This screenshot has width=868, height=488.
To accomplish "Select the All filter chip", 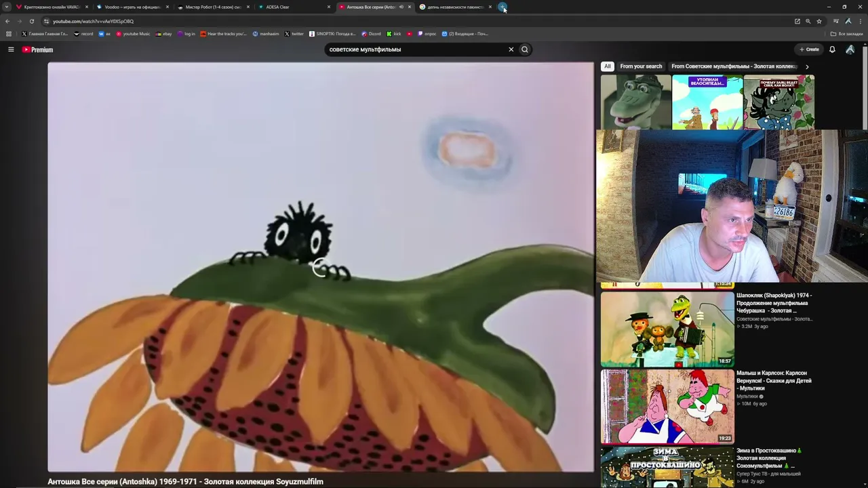I will tap(608, 66).
